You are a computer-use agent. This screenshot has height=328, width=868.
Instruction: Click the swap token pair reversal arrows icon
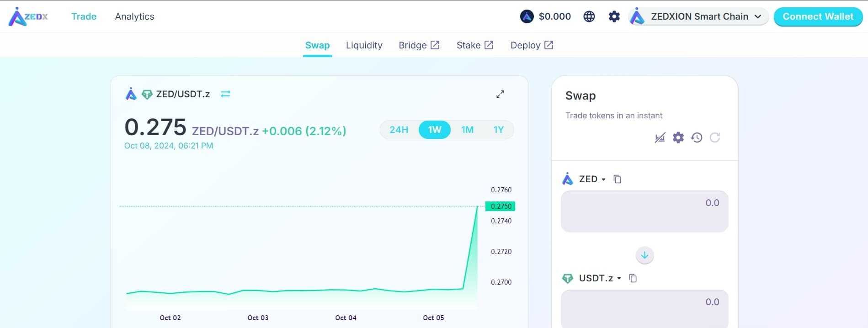click(x=225, y=94)
